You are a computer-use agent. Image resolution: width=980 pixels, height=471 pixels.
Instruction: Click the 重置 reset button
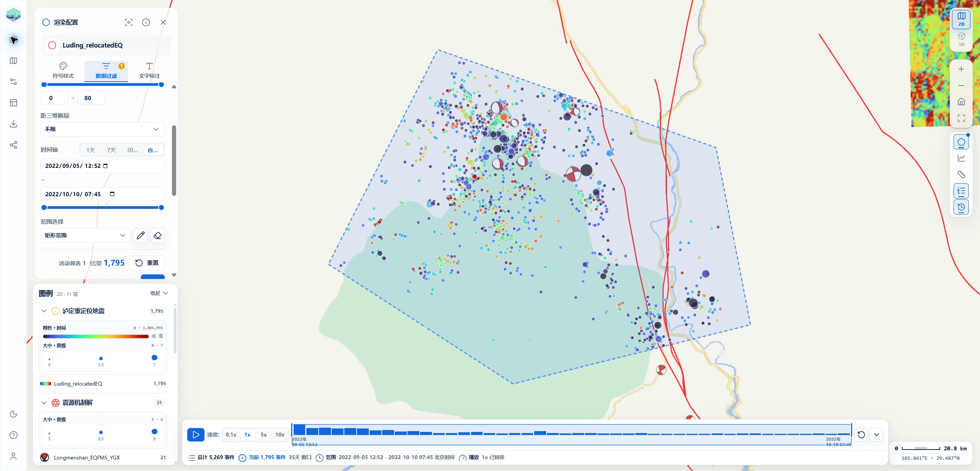click(147, 263)
